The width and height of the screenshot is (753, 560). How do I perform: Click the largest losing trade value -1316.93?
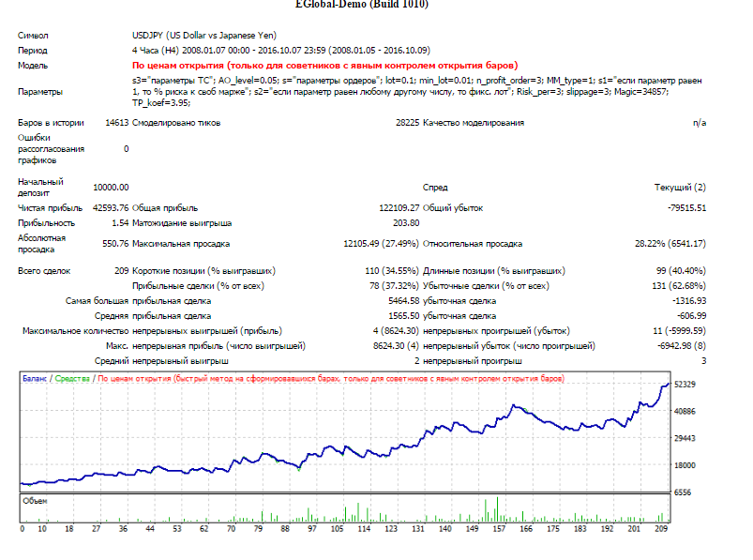coord(689,301)
